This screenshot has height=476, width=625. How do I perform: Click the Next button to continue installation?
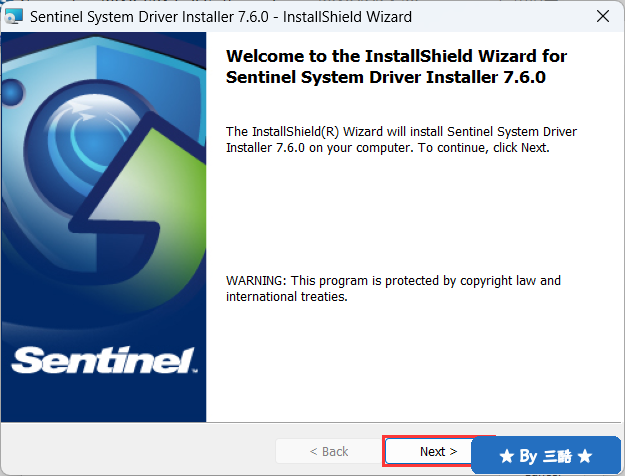(438, 451)
